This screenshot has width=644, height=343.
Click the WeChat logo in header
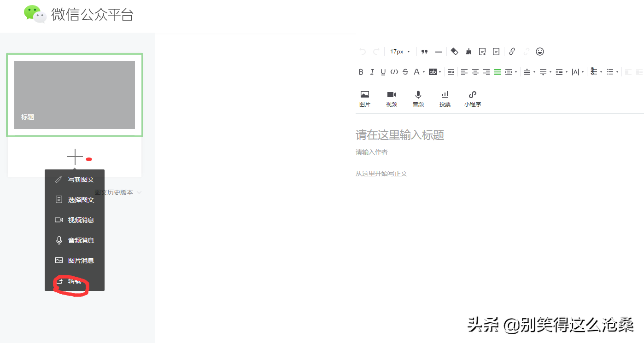point(35,14)
